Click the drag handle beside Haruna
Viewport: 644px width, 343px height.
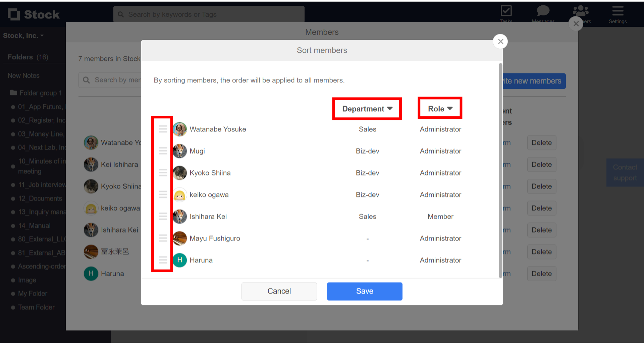coord(163,260)
